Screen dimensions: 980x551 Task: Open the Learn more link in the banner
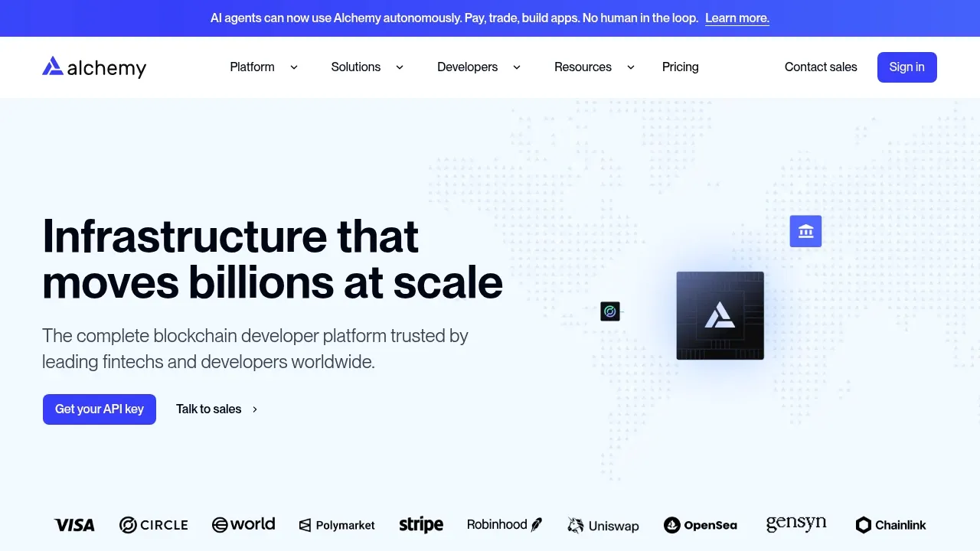(737, 18)
